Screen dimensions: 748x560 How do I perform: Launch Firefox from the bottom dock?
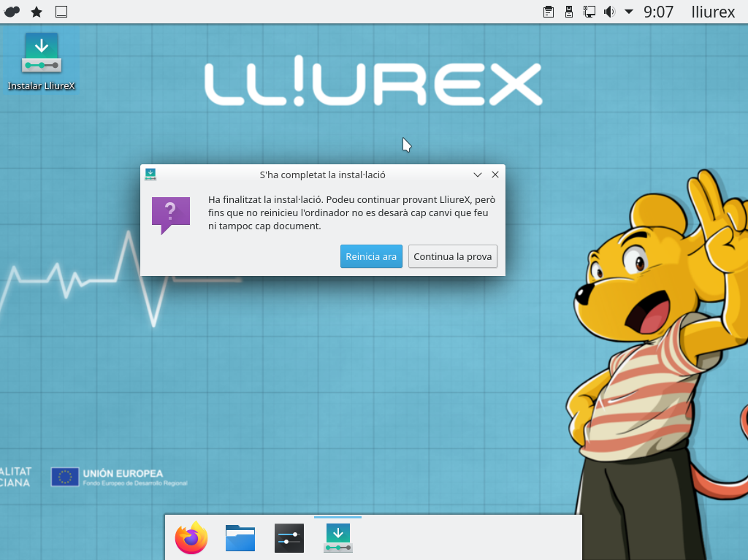(191, 537)
